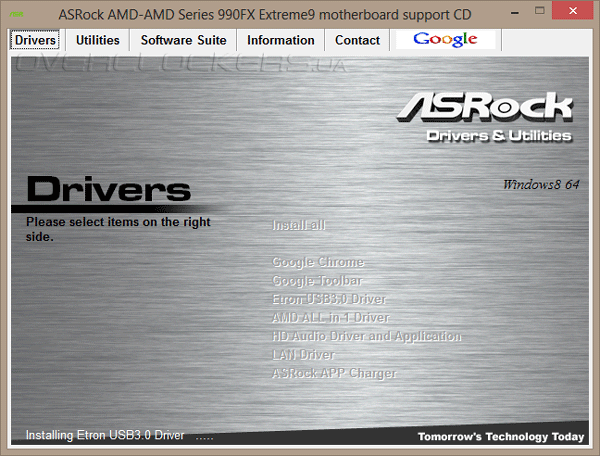Close the support CD window
The width and height of the screenshot is (600, 456).
pyautogui.click(x=573, y=10)
